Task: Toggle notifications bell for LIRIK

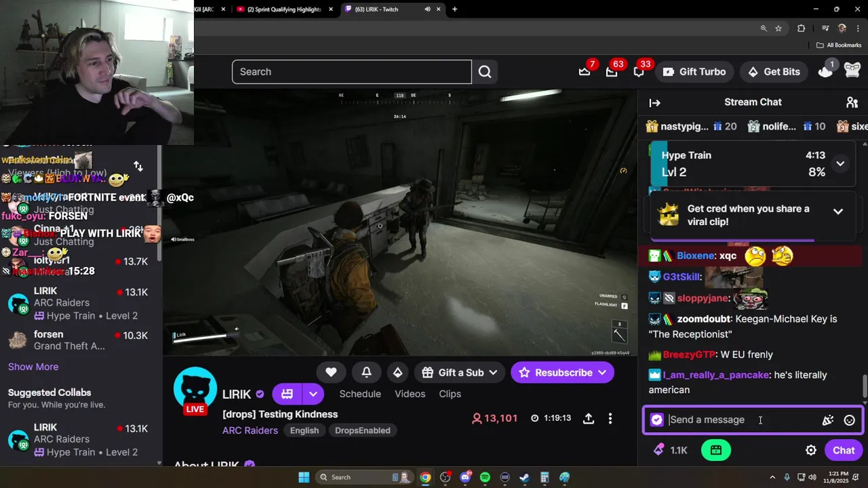Action: click(366, 373)
